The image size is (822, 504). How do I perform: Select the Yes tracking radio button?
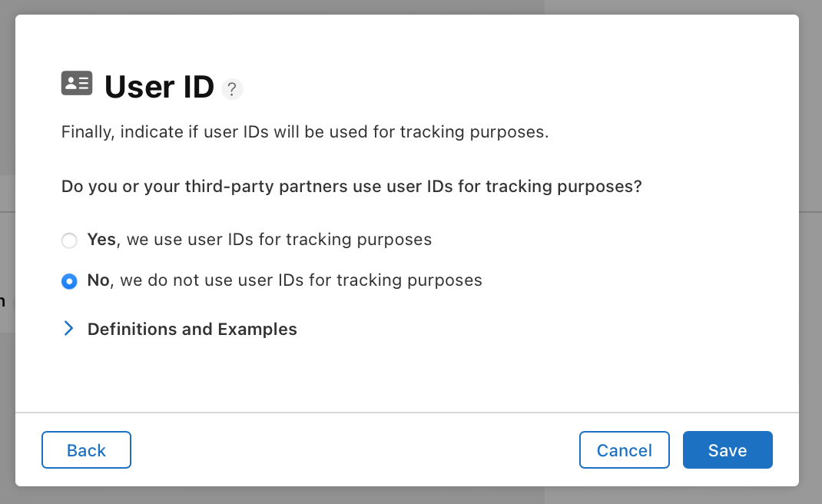coord(69,240)
